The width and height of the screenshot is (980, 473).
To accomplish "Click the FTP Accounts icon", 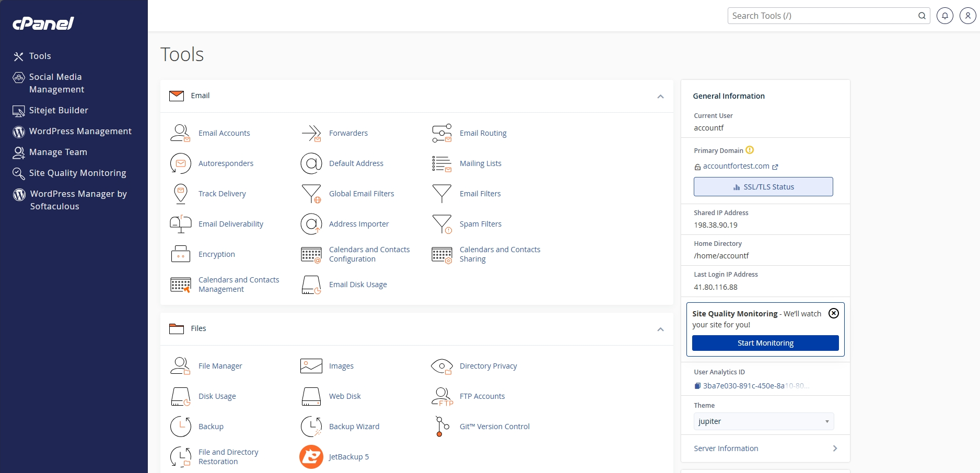I will [442, 397].
